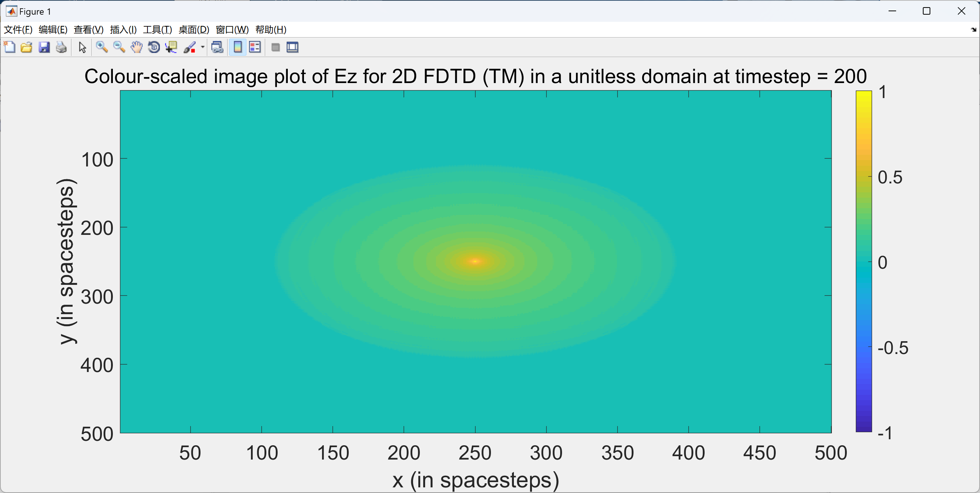This screenshot has width=980, height=493.
Task: Click the New Figure icon
Action: [9, 47]
